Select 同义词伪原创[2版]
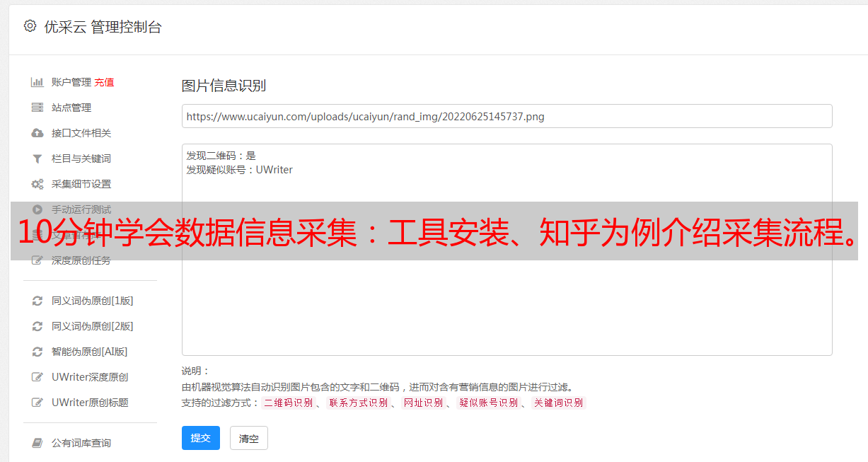Viewport: 868px width, 462px height. (93, 326)
